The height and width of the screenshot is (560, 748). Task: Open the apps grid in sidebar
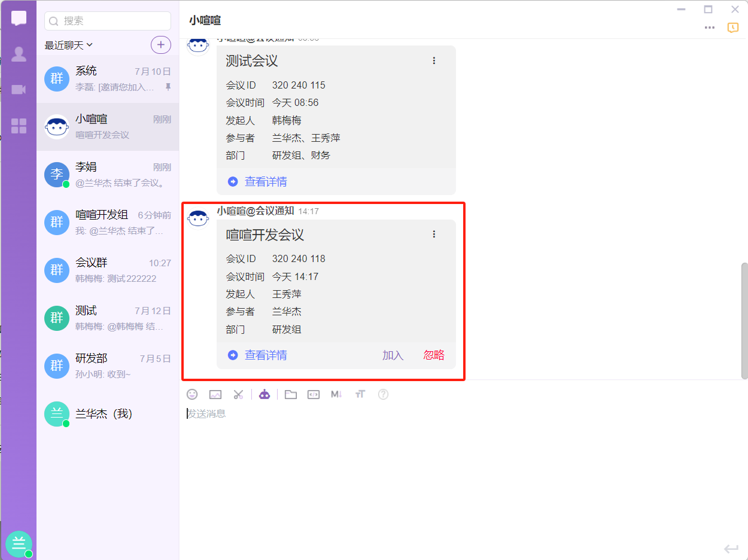click(19, 126)
